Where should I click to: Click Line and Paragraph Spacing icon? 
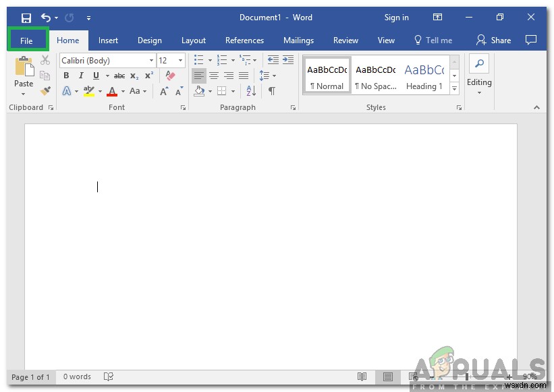click(265, 76)
